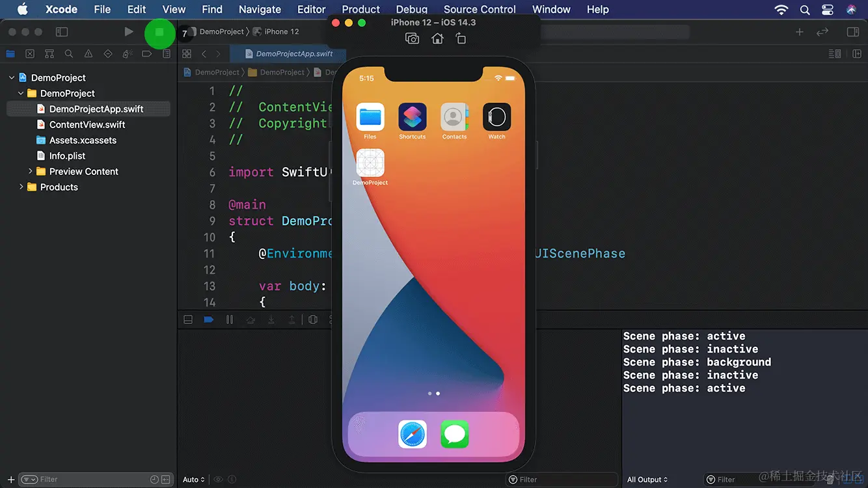
Task: Rotate the simulator device
Action: (461, 39)
